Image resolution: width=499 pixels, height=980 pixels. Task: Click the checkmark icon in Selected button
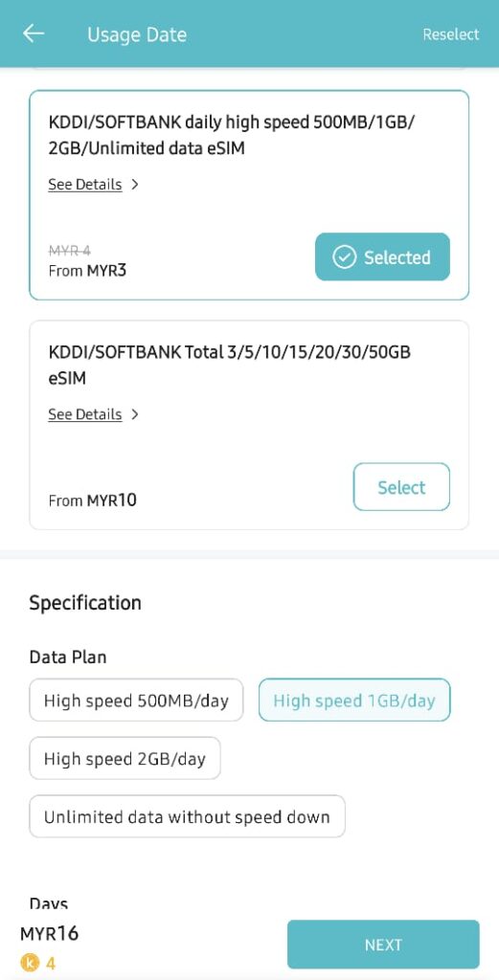[344, 256]
